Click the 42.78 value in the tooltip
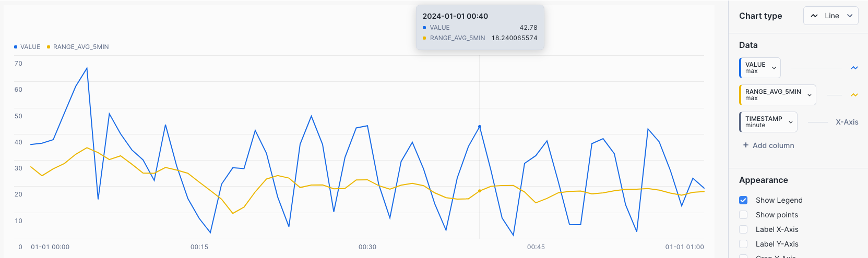The width and height of the screenshot is (868, 258). pos(528,28)
